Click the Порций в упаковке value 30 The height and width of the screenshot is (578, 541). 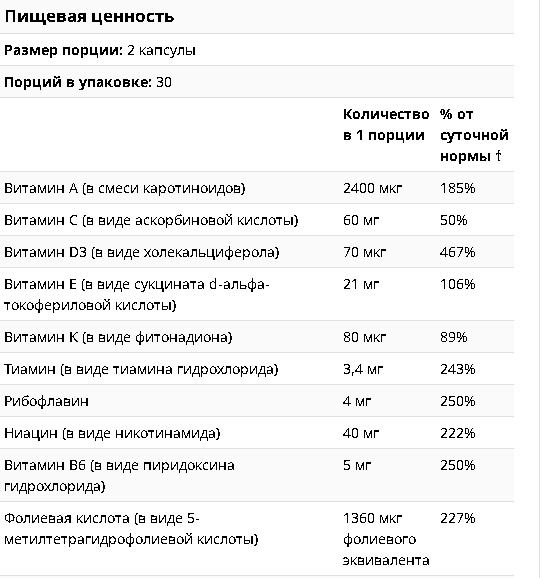164,82
